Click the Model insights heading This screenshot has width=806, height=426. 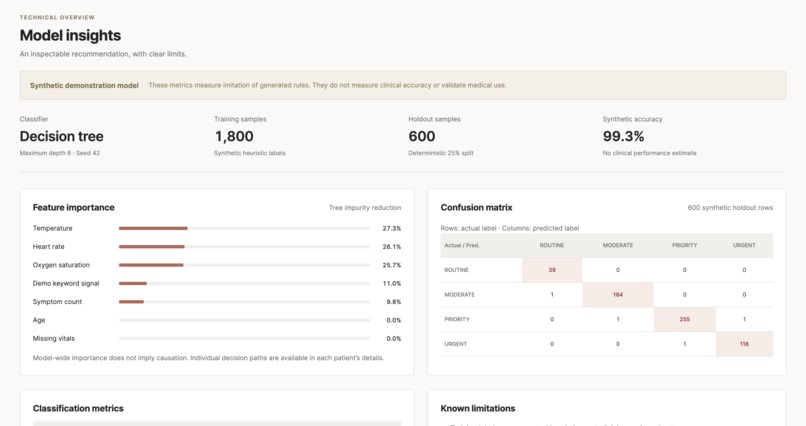pyautogui.click(x=70, y=35)
